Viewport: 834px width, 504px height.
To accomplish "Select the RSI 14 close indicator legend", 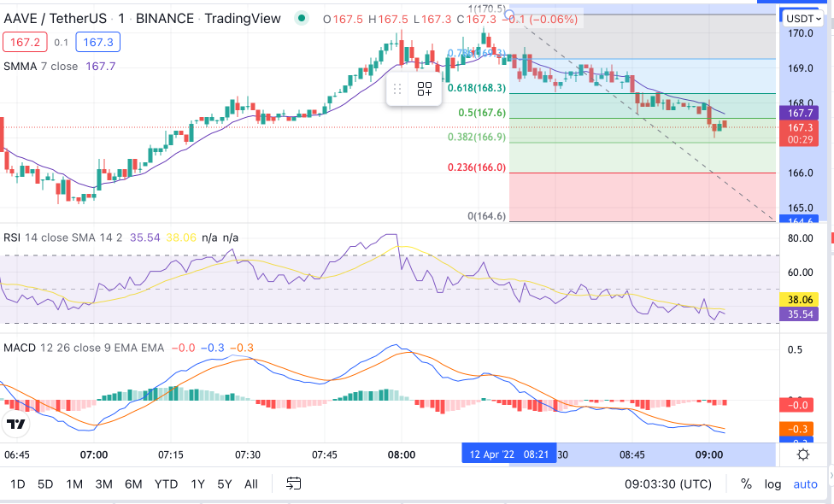I will 62,237.
